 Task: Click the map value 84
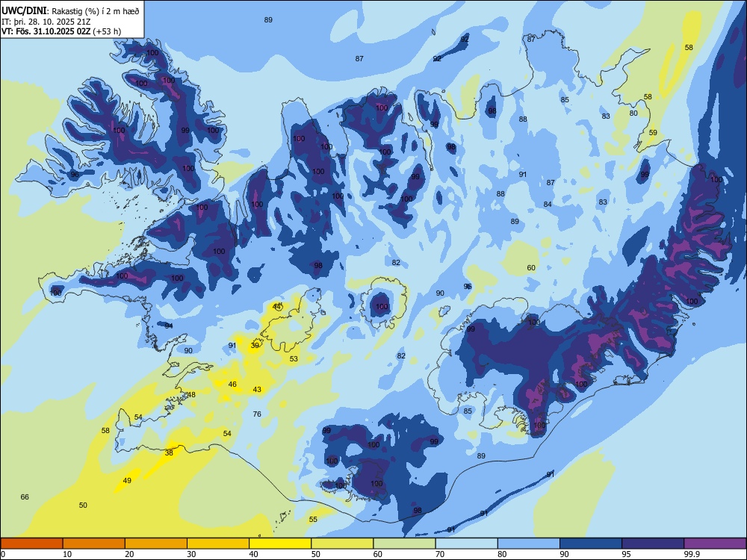click(548, 205)
